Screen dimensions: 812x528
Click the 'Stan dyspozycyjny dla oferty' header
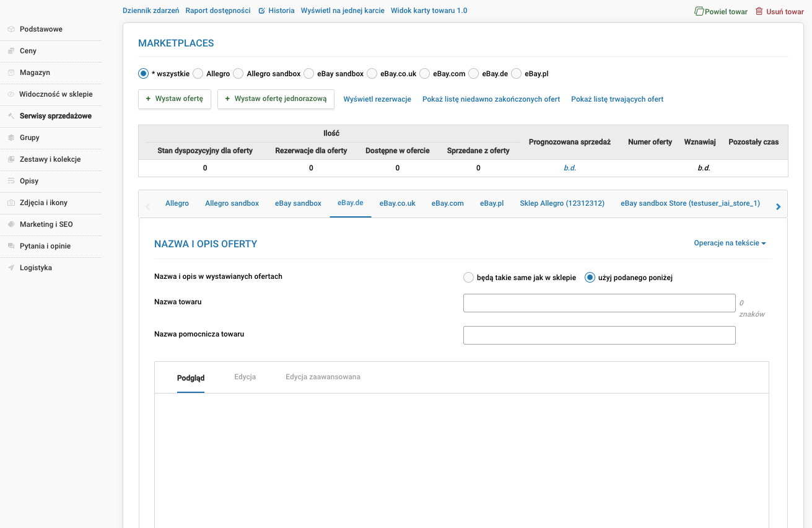click(205, 151)
